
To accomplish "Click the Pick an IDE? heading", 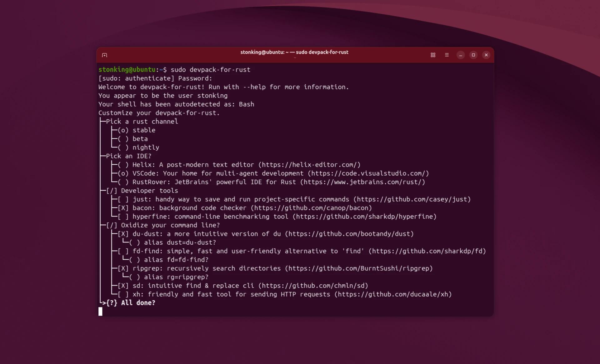I will click(128, 156).
